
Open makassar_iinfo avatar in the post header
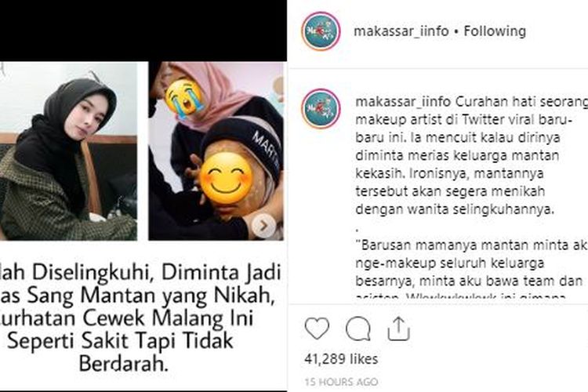click(x=321, y=31)
